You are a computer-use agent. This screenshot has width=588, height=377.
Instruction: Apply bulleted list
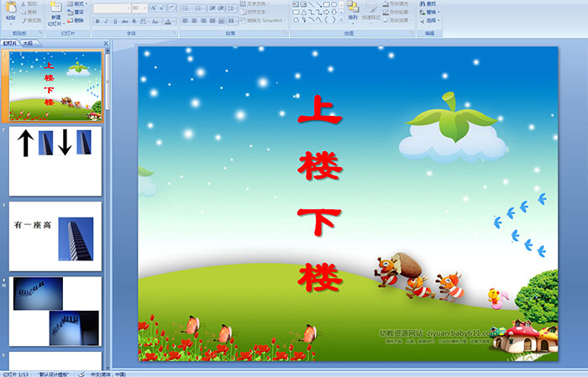[187, 8]
